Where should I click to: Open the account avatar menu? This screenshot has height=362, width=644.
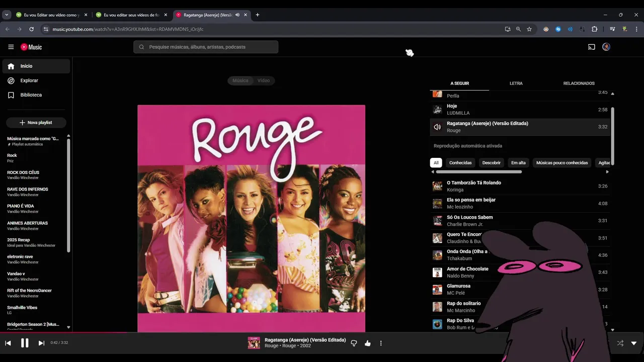point(606,47)
